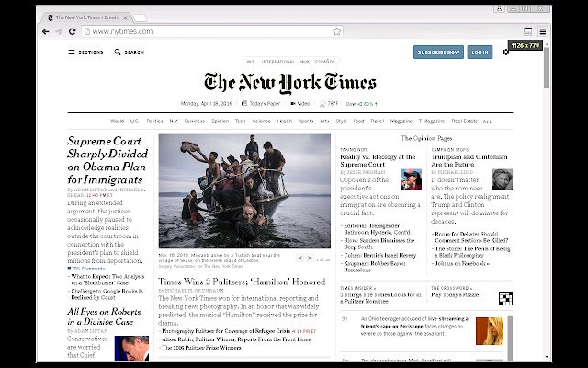Viewport: 588px width, 368px height.
Task: Open Trumpism and Clintonism Are the Future
Action: [469, 160]
